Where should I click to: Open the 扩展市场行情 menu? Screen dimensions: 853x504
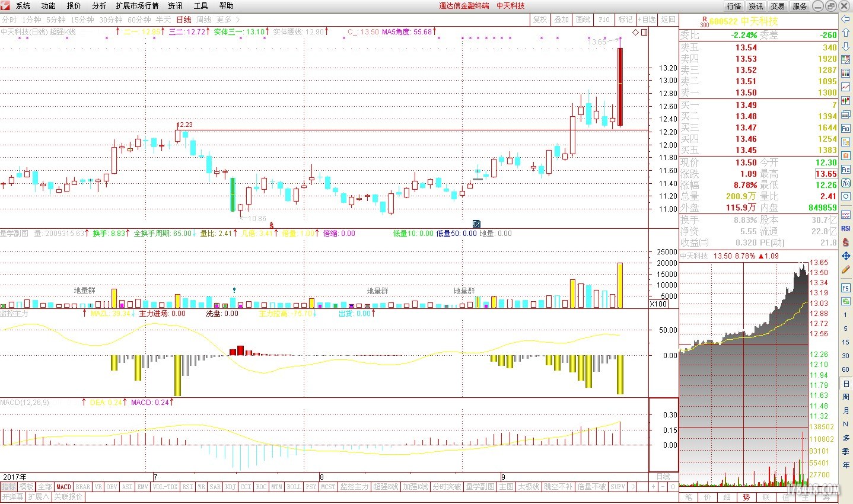[x=137, y=5]
